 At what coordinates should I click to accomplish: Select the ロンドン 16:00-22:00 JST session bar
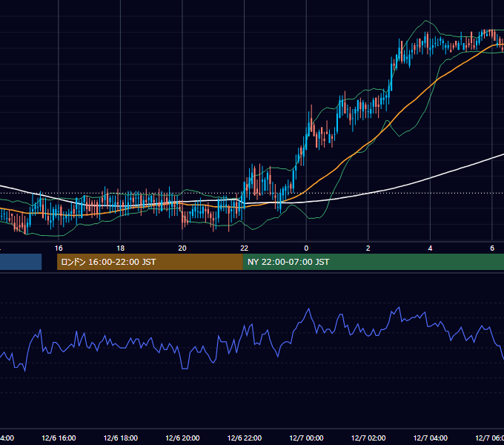coord(150,262)
